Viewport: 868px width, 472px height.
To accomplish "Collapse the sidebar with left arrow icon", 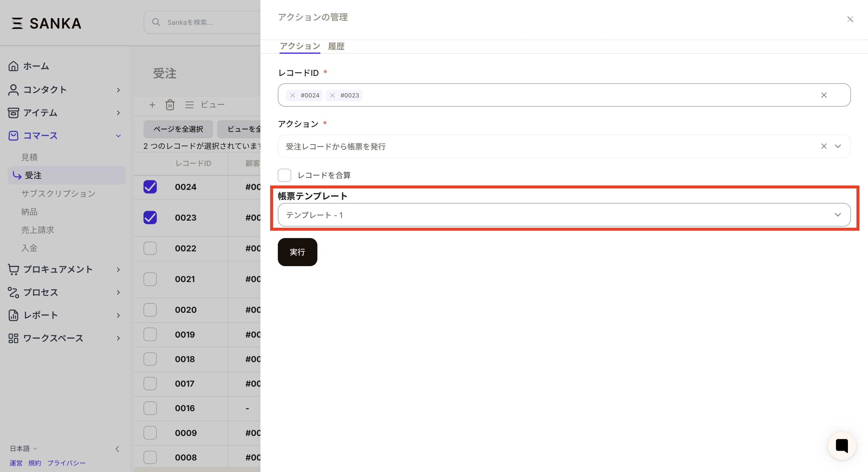I will (x=117, y=449).
